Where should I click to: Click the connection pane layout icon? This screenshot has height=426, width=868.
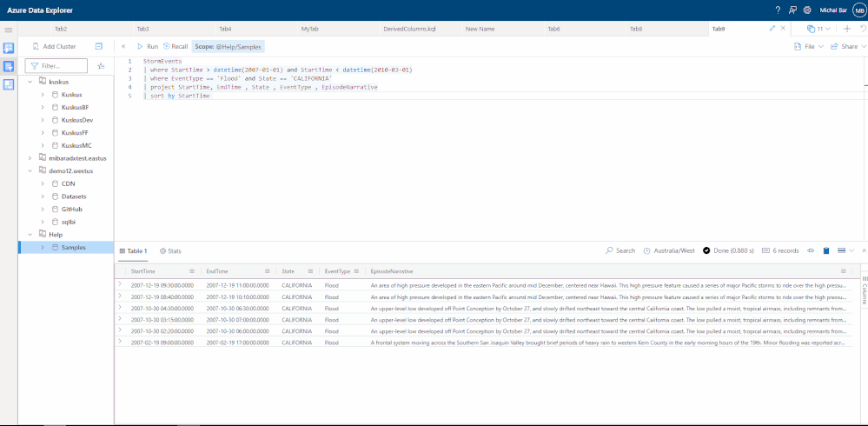click(x=98, y=47)
